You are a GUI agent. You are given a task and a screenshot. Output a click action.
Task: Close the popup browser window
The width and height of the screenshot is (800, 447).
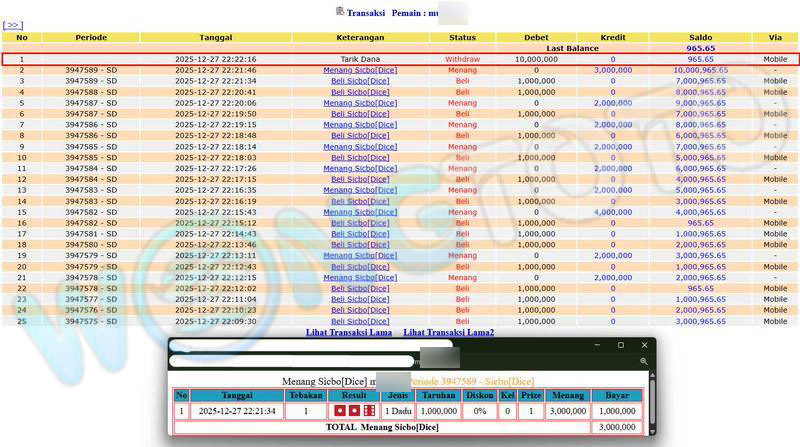click(x=645, y=345)
